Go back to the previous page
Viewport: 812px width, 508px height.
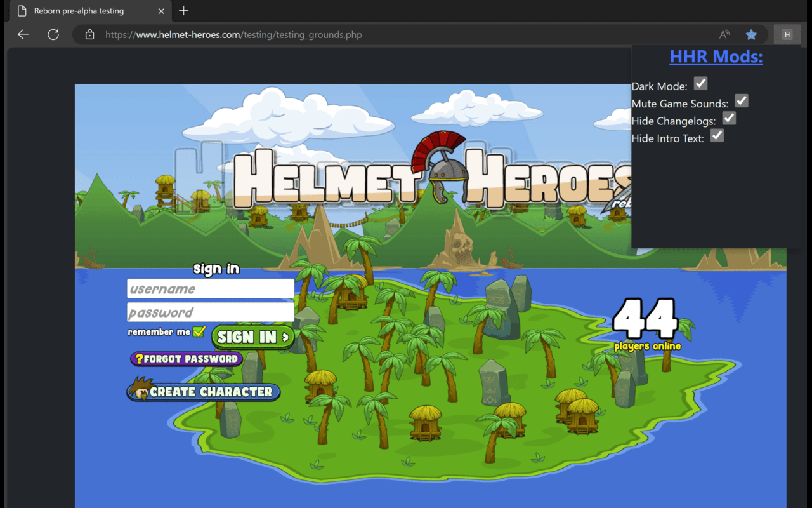click(x=23, y=34)
